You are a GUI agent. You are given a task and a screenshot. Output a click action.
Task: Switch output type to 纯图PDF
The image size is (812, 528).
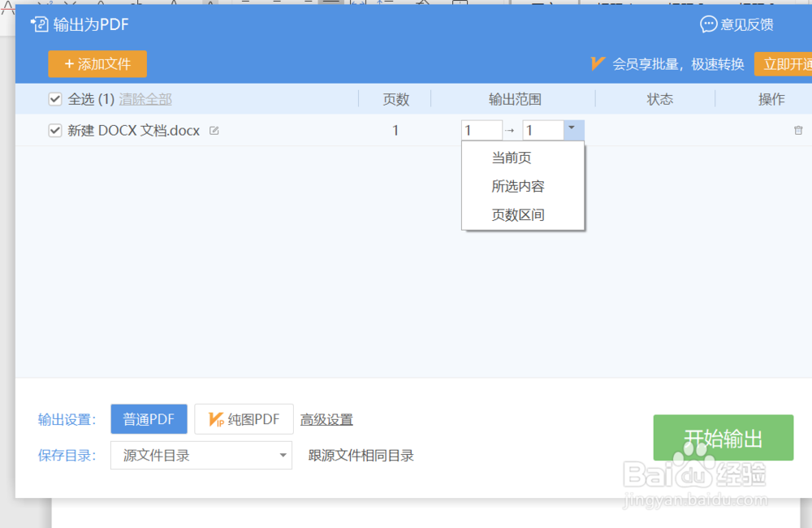(244, 418)
